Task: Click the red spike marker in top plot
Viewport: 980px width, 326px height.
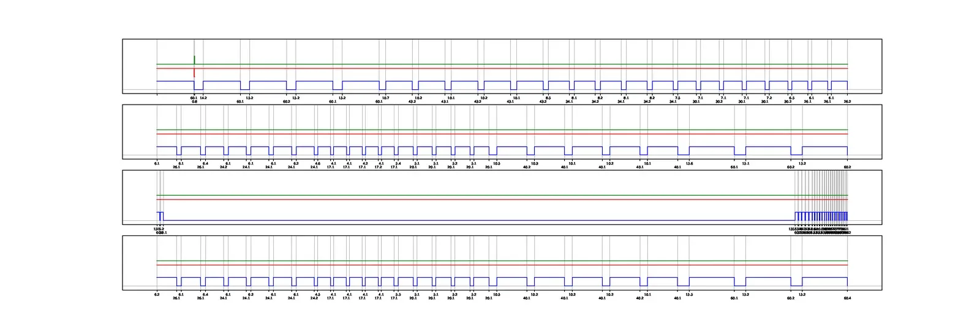Action: click(x=194, y=73)
